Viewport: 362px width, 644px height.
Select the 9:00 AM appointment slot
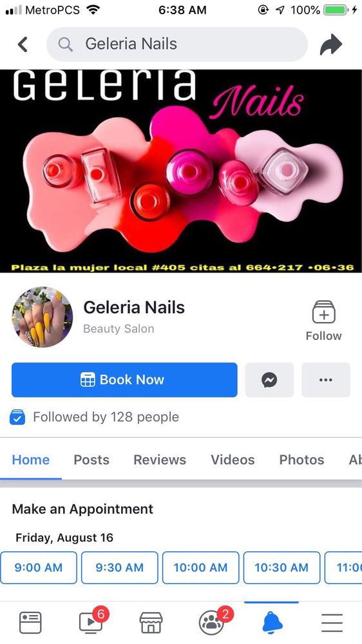click(x=39, y=567)
